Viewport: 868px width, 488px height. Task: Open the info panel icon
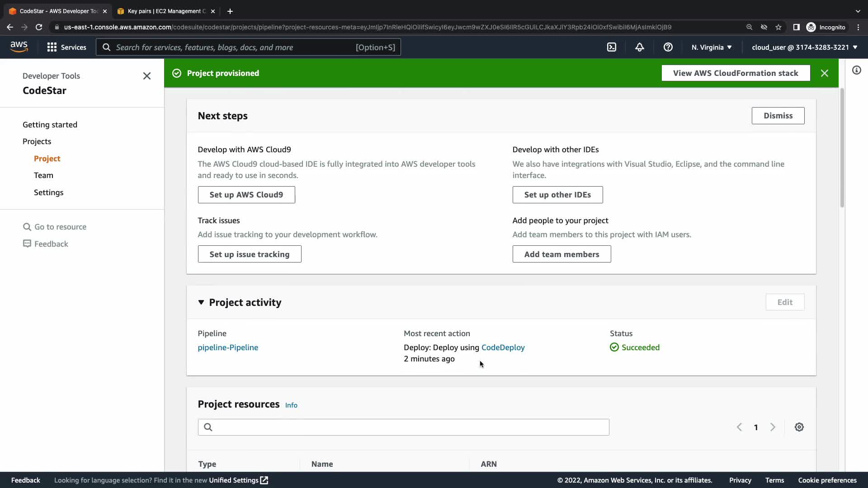856,70
